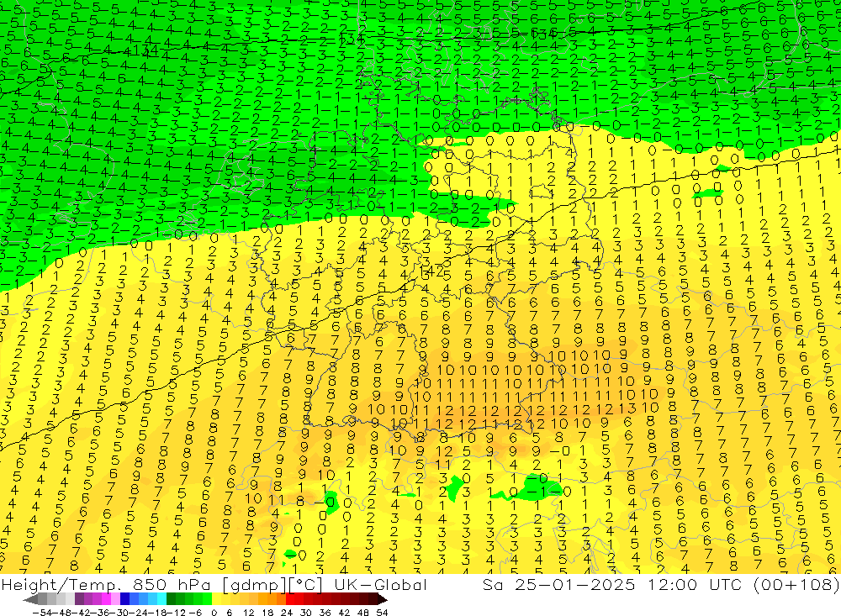Click the "UK-Global" model name label
The width and height of the screenshot is (841, 616).
380,584
